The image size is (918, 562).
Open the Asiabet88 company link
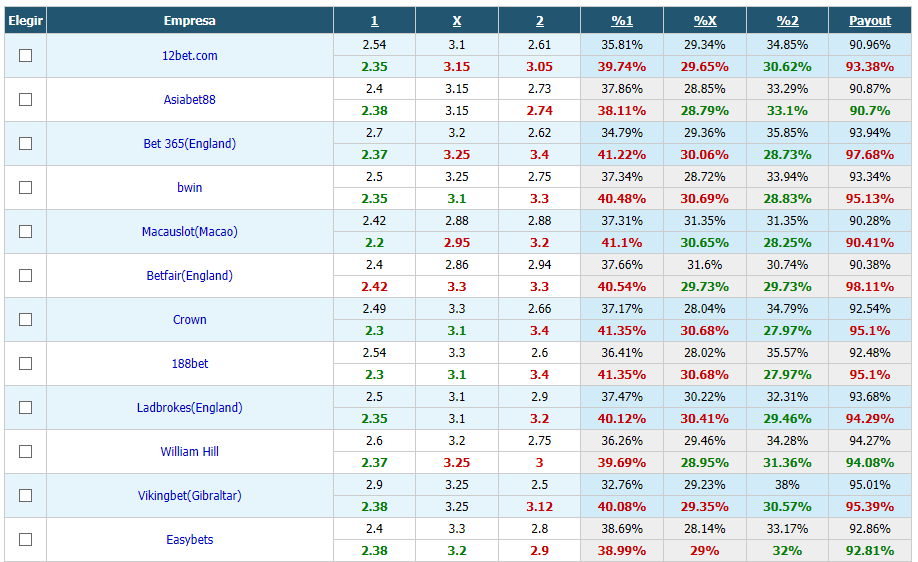(190, 100)
